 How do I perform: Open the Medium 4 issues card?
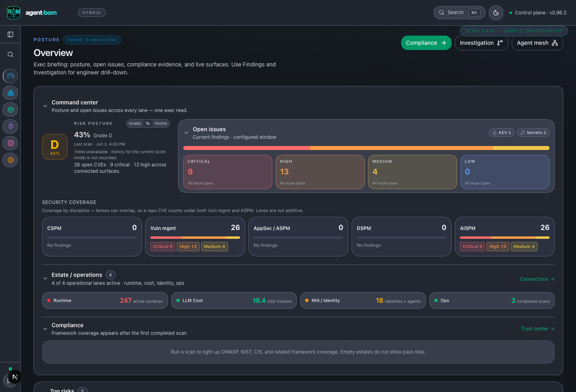pyautogui.click(x=412, y=172)
